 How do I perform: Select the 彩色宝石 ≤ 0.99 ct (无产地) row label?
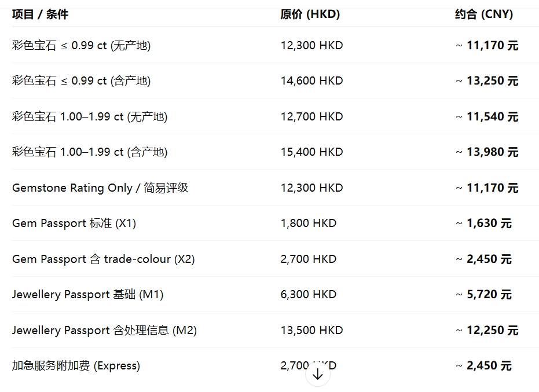[x=81, y=45]
